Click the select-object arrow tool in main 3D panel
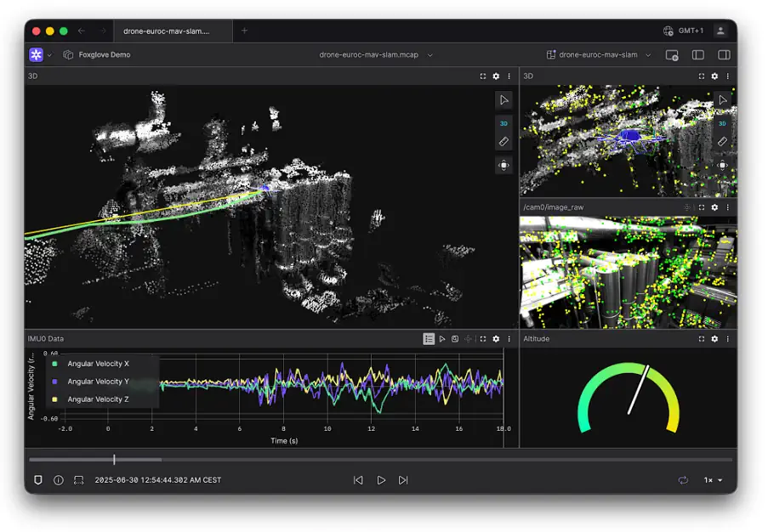768x532 pixels. (503, 100)
